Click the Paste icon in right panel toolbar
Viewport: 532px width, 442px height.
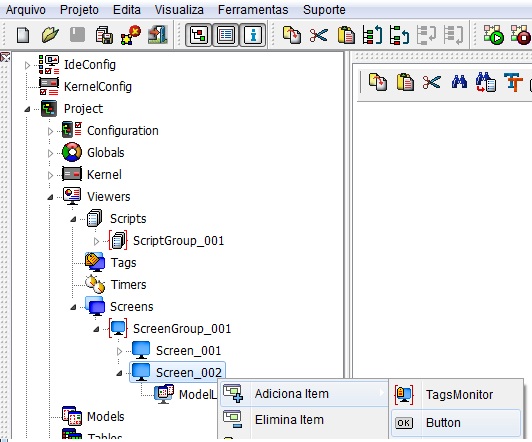pos(405,82)
